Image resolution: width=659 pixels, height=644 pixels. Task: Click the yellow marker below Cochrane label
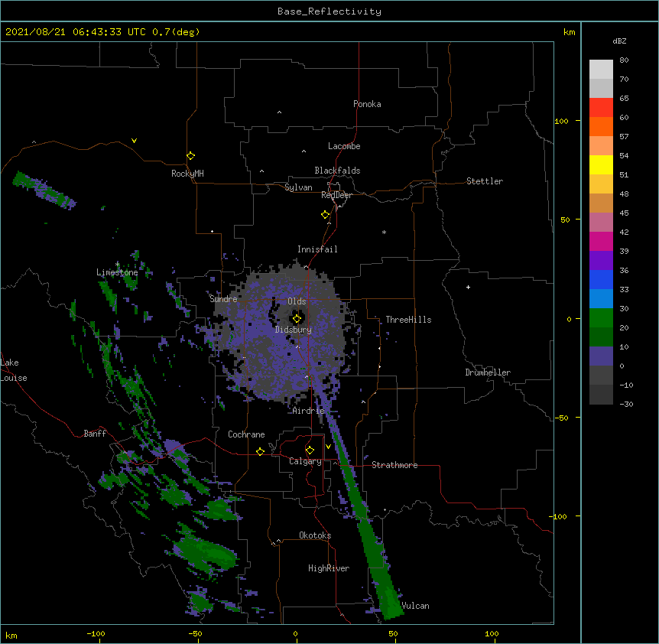[260, 451]
